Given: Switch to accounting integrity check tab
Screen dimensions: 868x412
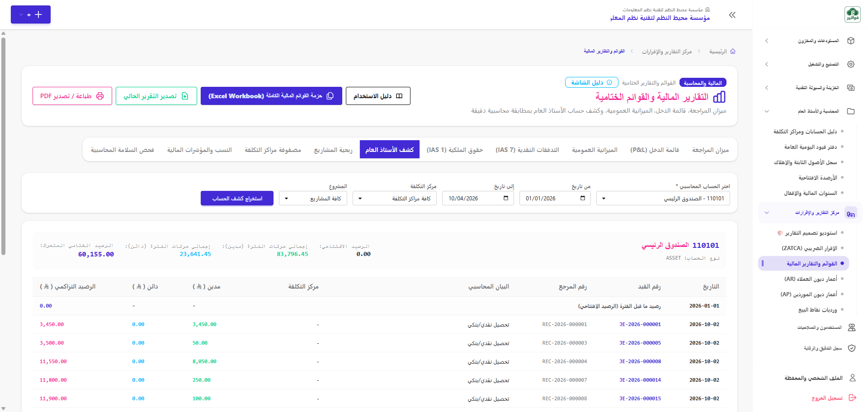Looking at the screenshot, I should tap(123, 150).
